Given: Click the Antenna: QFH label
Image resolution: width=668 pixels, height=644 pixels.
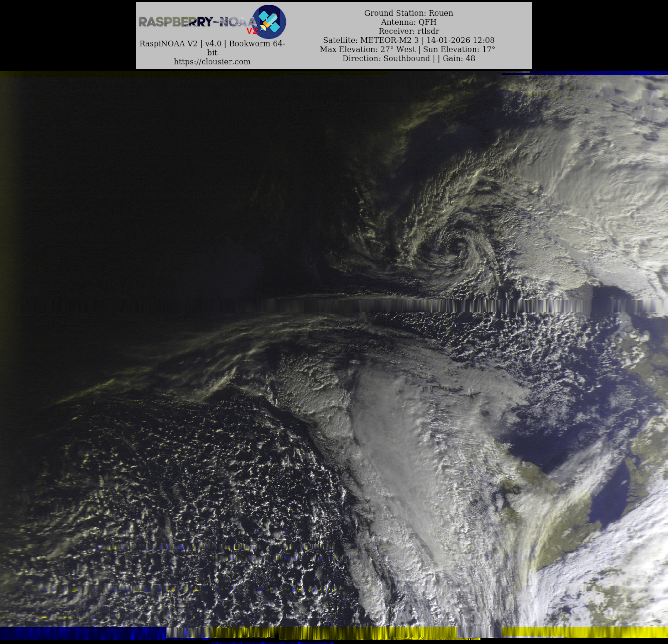Looking at the screenshot, I should (408, 22).
